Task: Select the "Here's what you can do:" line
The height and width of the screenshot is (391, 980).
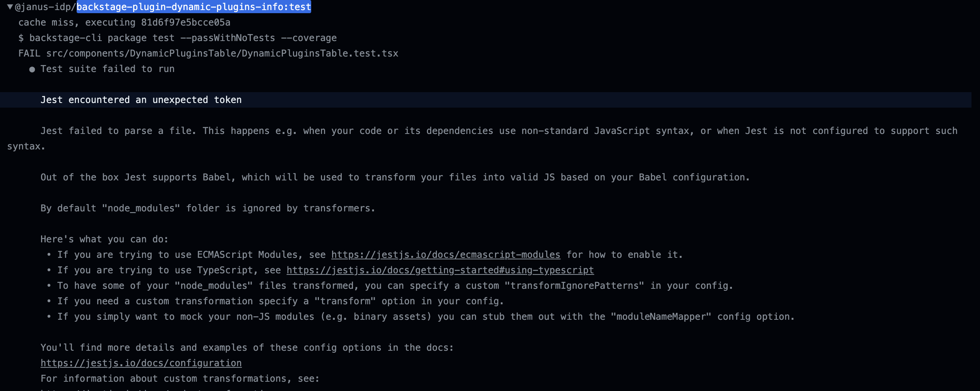Action: (x=105, y=239)
